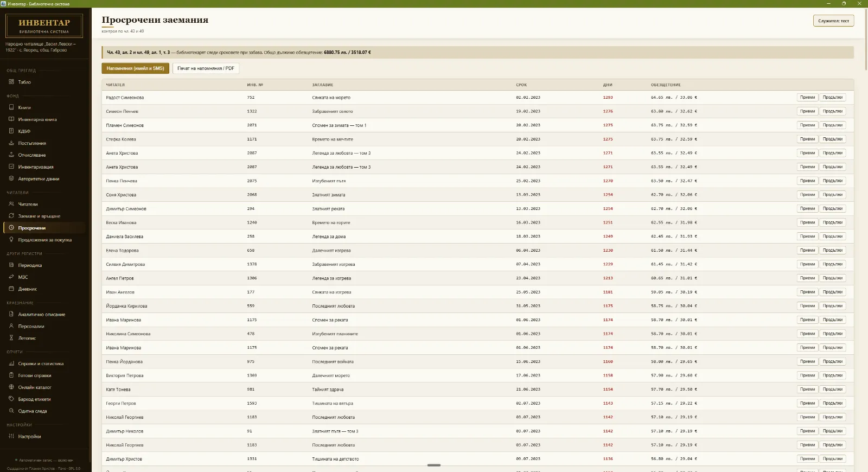Click the Постъпления icon
The image size is (868, 472).
coord(11,143)
